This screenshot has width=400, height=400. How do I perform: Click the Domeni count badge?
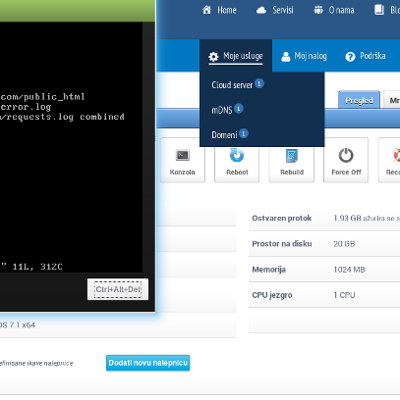pyautogui.click(x=244, y=134)
